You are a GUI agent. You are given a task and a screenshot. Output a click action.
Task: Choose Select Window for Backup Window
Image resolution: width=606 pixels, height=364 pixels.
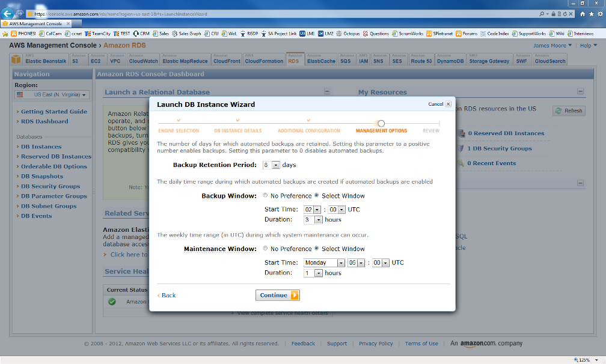(316, 195)
